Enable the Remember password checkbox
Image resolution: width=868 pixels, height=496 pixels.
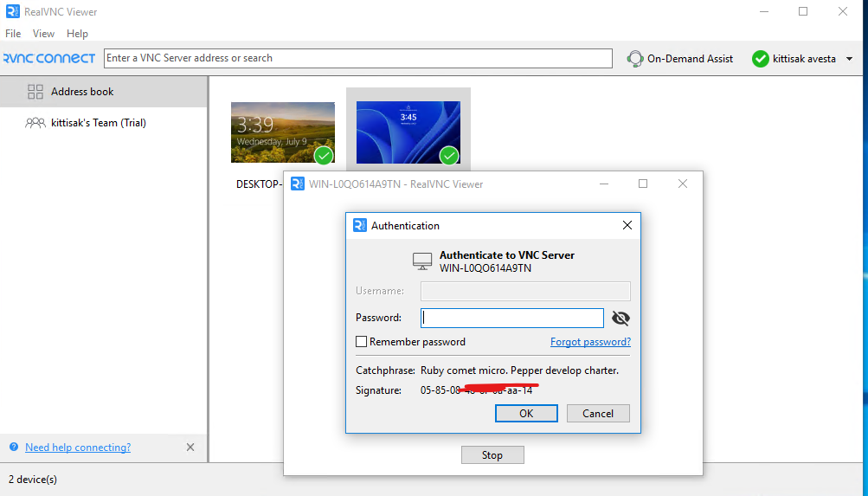coord(362,342)
